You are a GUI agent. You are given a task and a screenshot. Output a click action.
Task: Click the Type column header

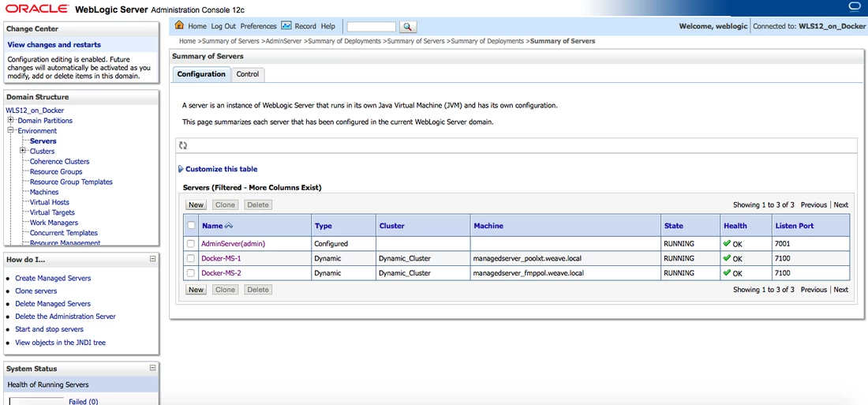324,226
